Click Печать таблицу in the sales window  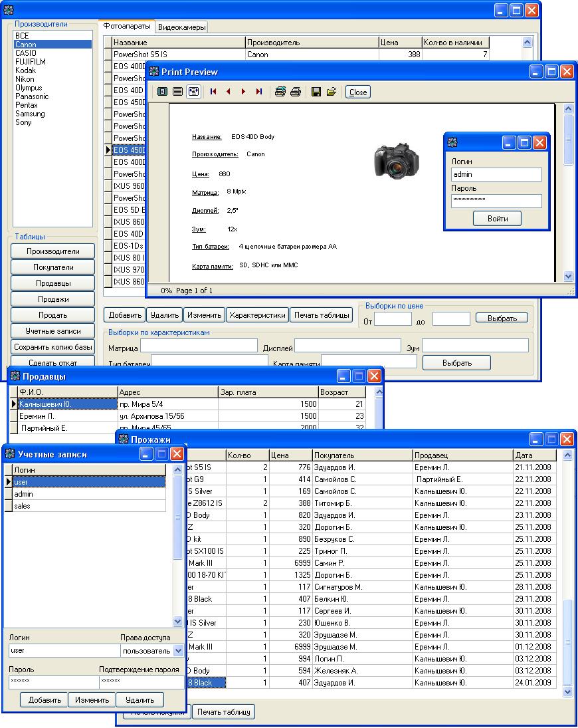(224, 712)
